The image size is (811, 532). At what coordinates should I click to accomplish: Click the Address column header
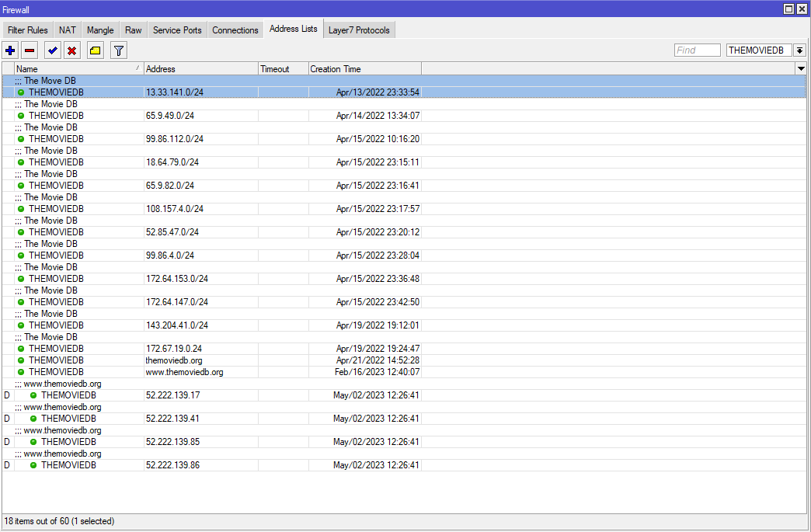(200, 69)
